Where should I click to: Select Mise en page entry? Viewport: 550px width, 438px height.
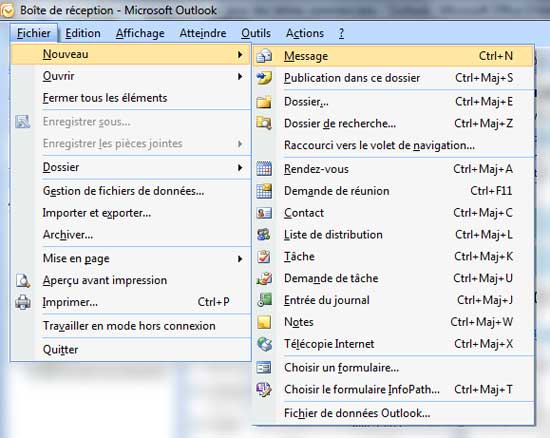click(x=131, y=258)
